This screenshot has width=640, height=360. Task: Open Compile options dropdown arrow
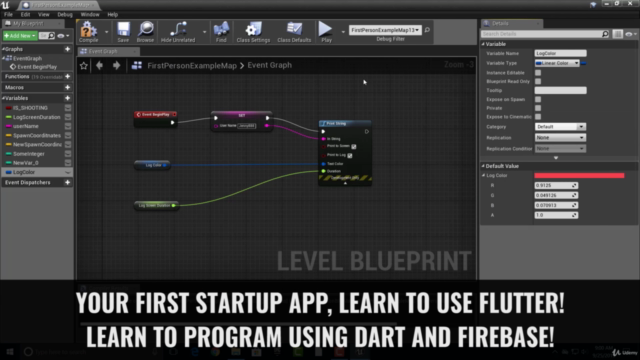(x=107, y=32)
